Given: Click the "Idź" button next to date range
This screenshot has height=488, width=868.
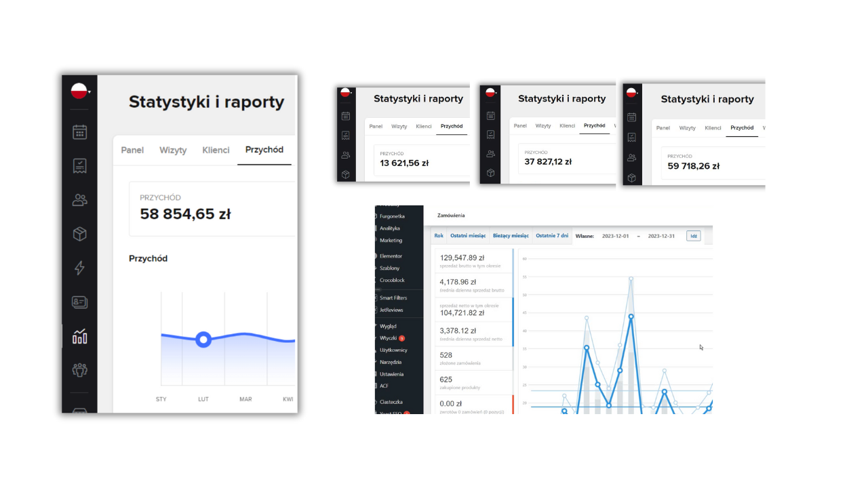Looking at the screenshot, I should click(x=693, y=236).
